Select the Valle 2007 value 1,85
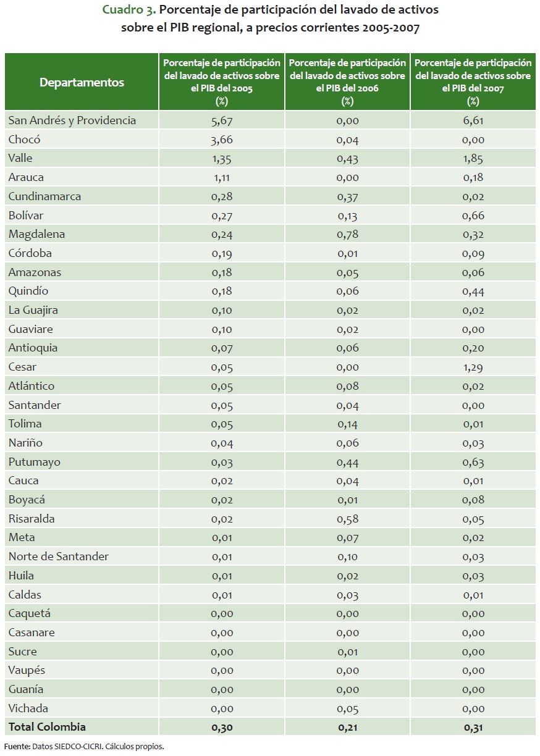540x756 pixels. [473, 159]
